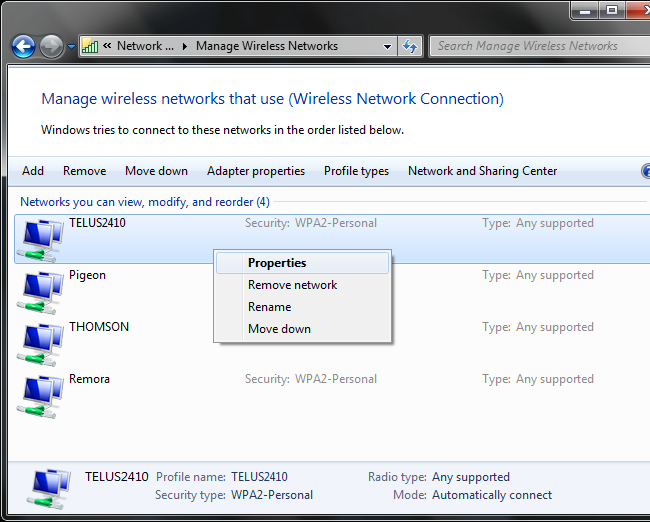
Task: Open Profile types
Action: click(x=357, y=171)
